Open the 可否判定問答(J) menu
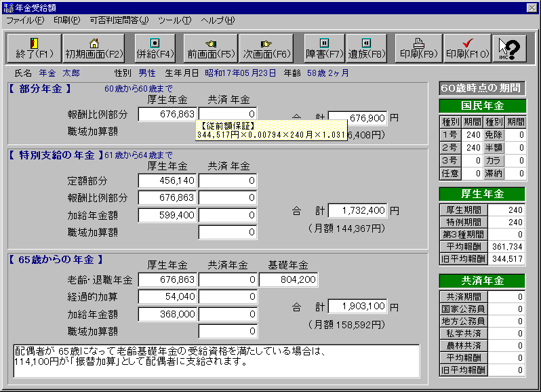This screenshot has height=392, width=541. [x=119, y=20]
